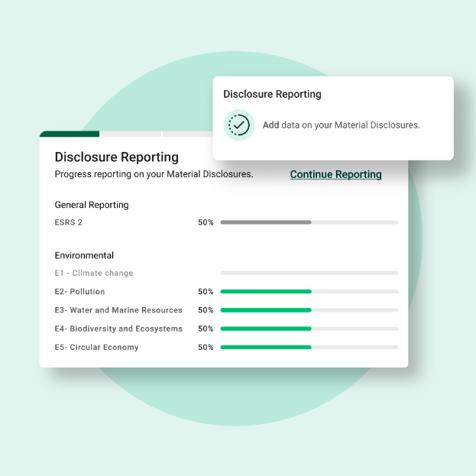
Task: Open the E5- Circular Economy item
Action: point(96,348)
